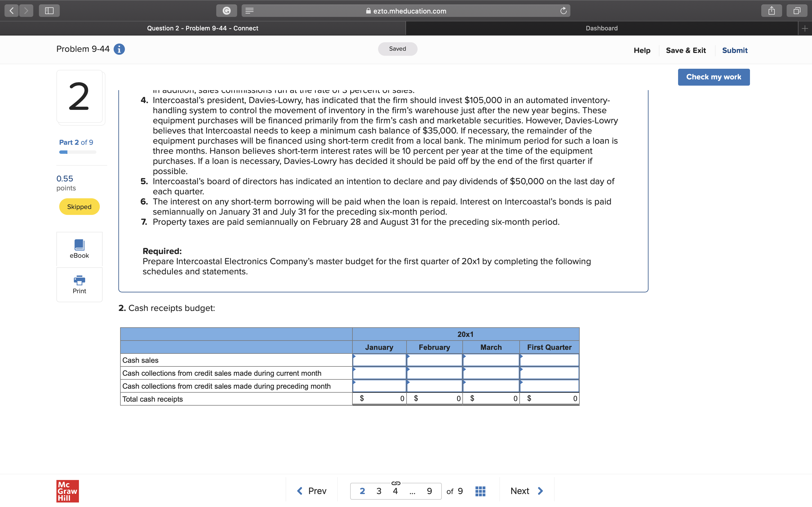Viewport: 812px width, 507px height.
Task: Click the Grammarly extension icon
Action: point(227,11)
